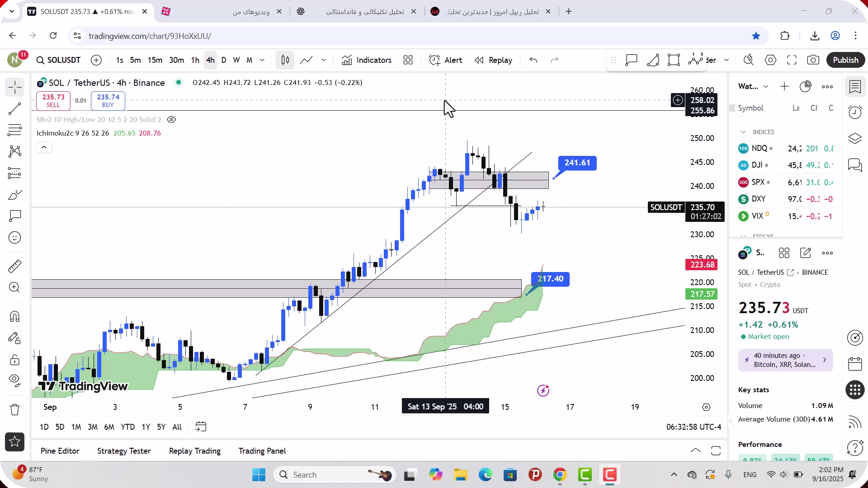This screenshot has width=868, height=488.
Task: Open favorites star toolbar button
Action: click(x=15, y=442)
